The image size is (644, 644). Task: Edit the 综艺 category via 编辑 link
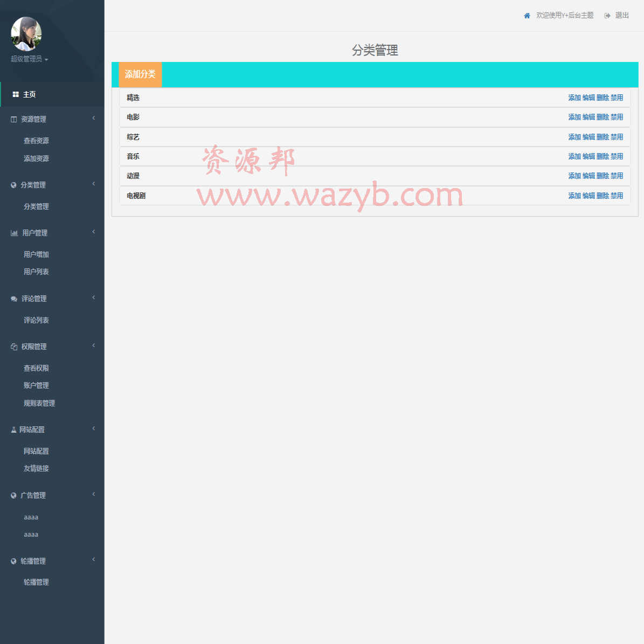click(x=588, y=136)
